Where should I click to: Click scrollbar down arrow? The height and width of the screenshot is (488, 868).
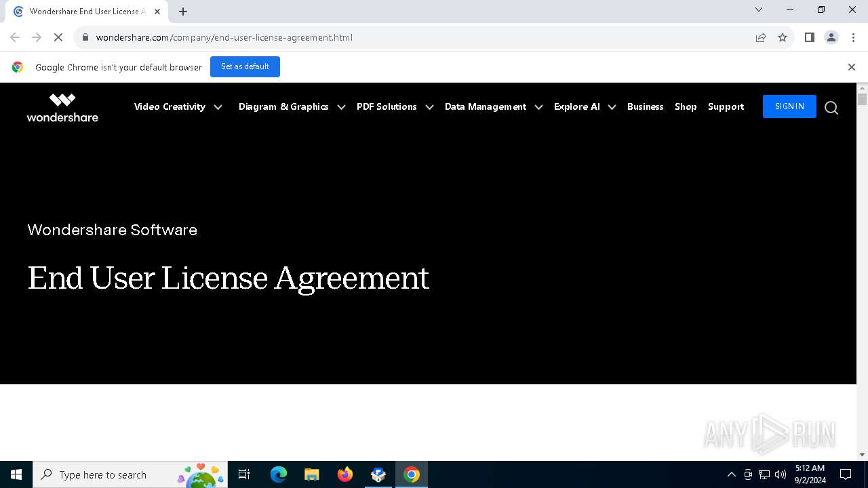pos(862,455)
